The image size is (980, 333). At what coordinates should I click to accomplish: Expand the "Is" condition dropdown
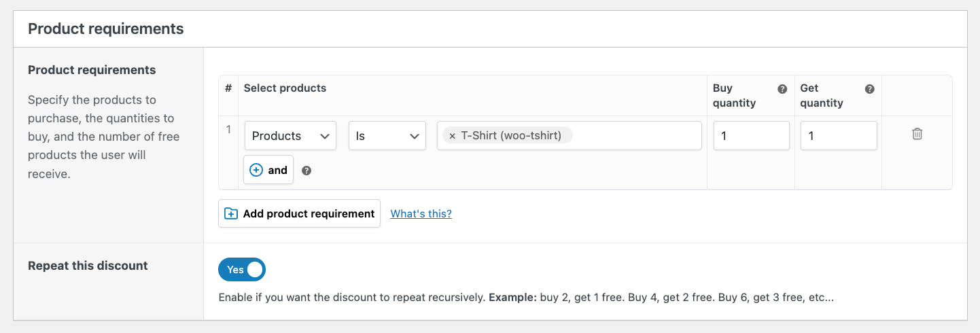point(387,136)
